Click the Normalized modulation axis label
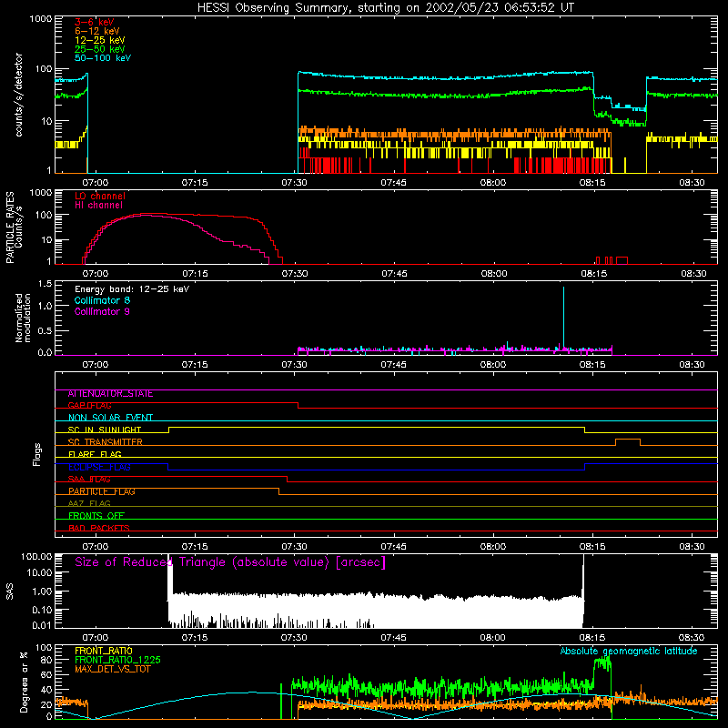The height and width of the screenshot is (728, 728). pyautogui.click(x=24, y=318)
